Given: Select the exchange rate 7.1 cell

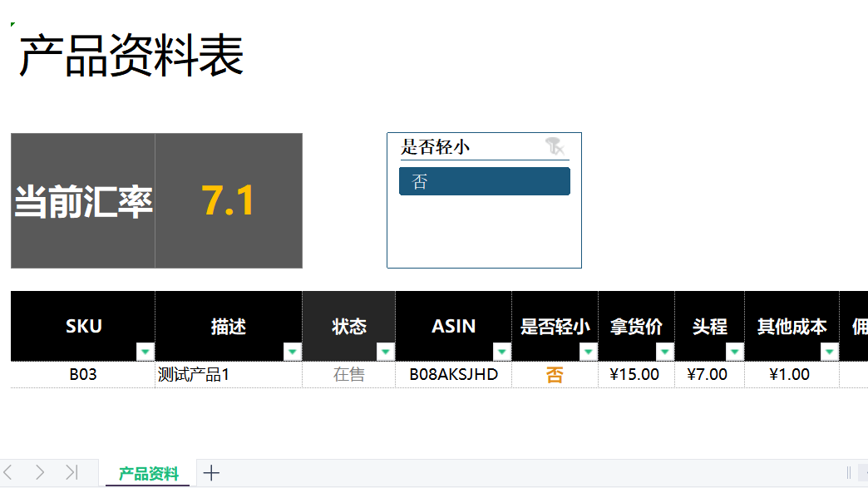Looking at the screenshot, I should 229,201.
